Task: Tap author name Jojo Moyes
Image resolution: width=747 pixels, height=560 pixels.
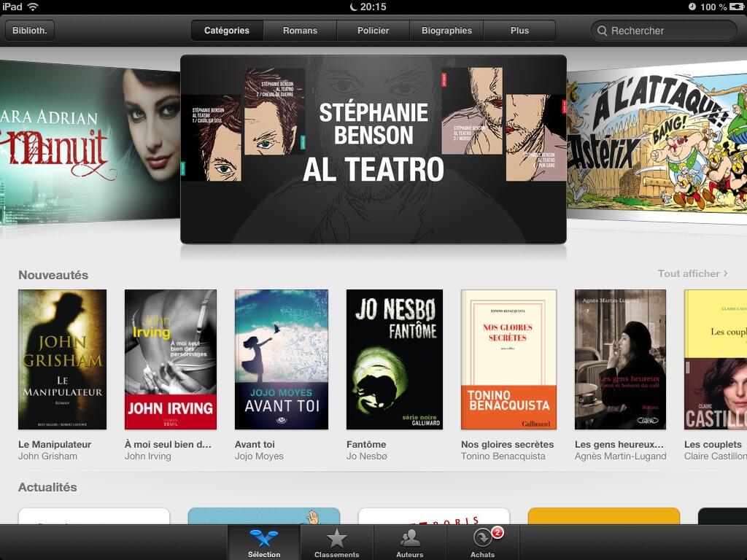Action: [259, 456]
